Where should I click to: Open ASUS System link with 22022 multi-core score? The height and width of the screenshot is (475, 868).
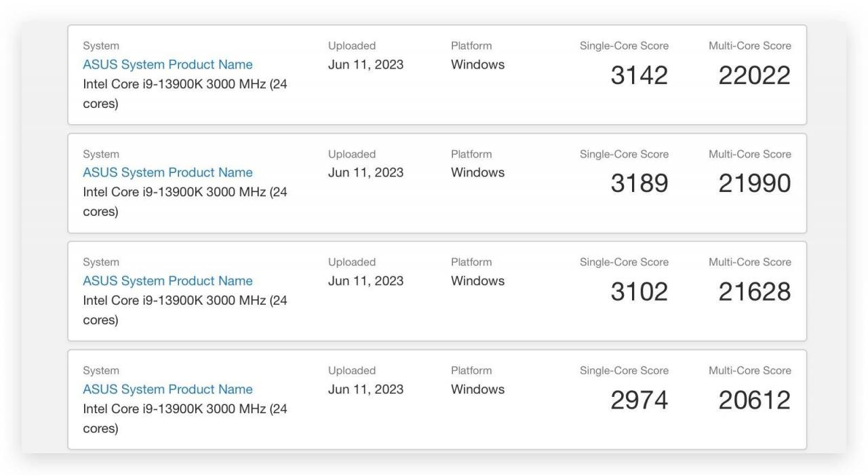(x=167, y=64)
